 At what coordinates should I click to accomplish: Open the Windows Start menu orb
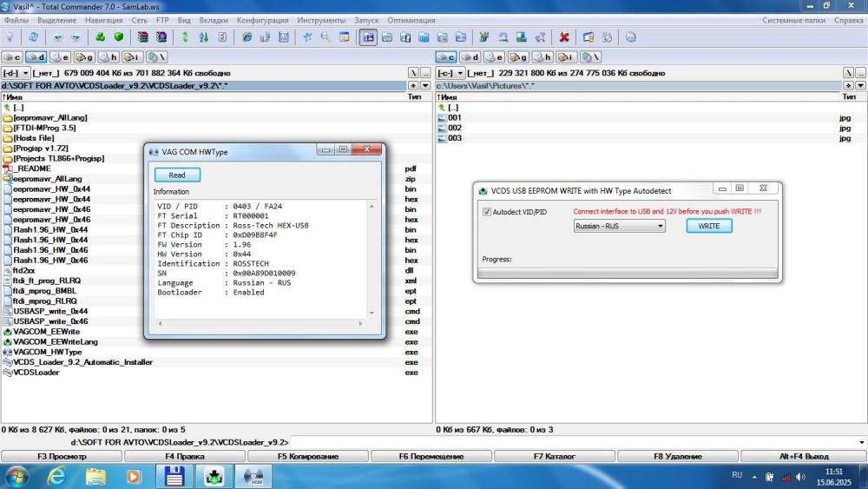(x=16, y=476)
